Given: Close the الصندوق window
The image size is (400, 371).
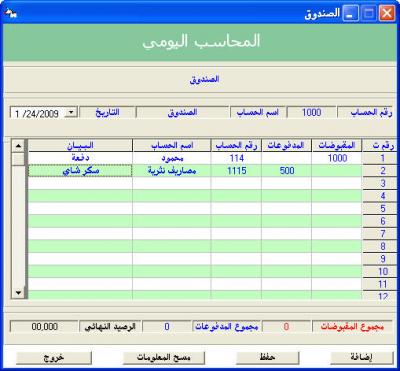Looking at the screenshot, I should click(387, 14).
